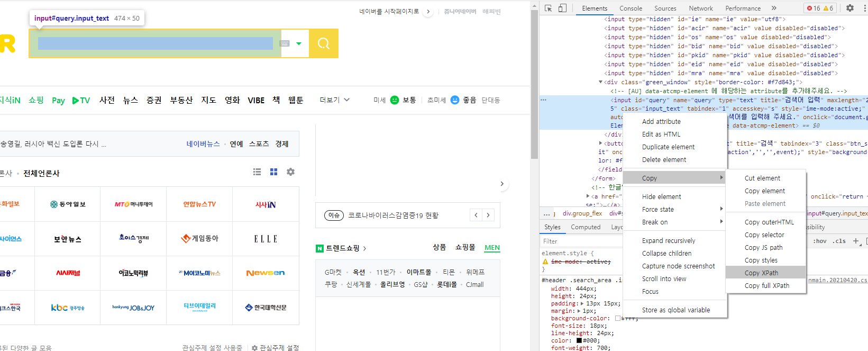This screenshot has width=868, height=351.
Task: Choose Cut element from the submenu
Action: [765, 178]
